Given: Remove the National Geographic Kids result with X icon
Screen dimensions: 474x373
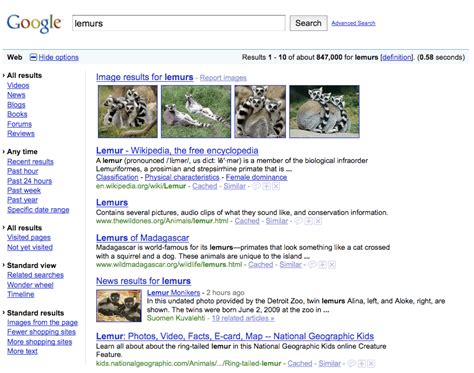Looking at the screenshot, I should 371,364.
